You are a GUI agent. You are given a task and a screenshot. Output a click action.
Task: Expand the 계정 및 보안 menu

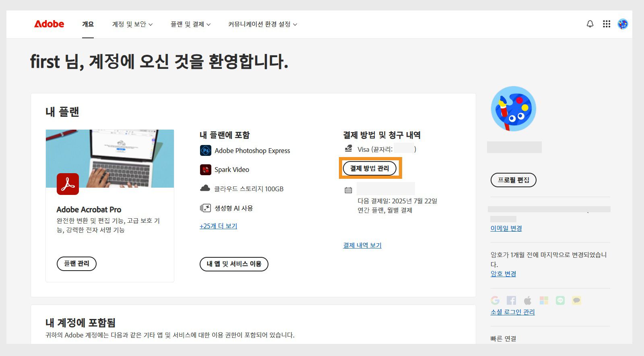(x=132, y=24)
